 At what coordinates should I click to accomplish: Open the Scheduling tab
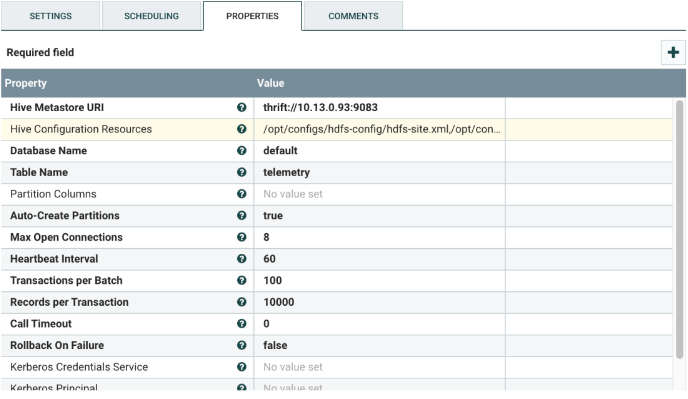click(151, 16)
